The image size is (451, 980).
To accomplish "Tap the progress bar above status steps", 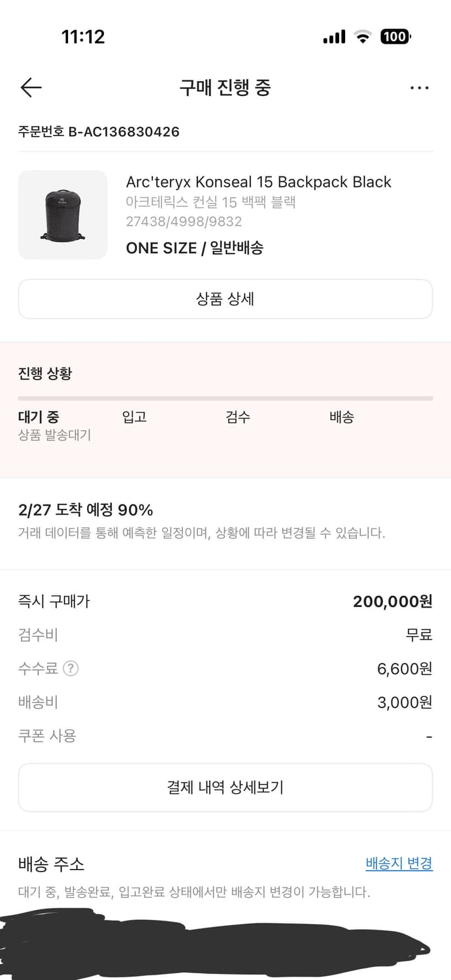I will [225, 397].
